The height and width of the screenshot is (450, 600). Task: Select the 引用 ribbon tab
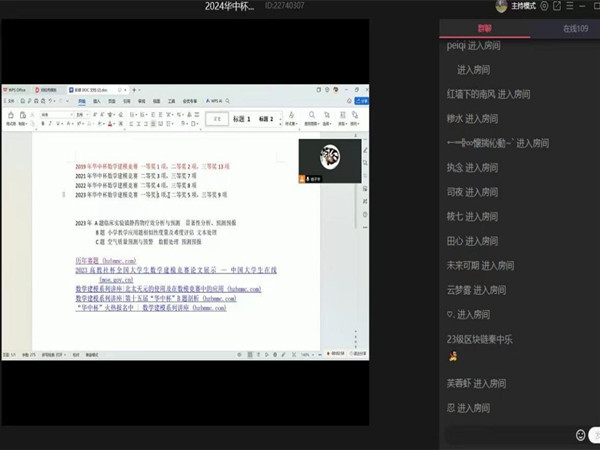click(127, 101)
